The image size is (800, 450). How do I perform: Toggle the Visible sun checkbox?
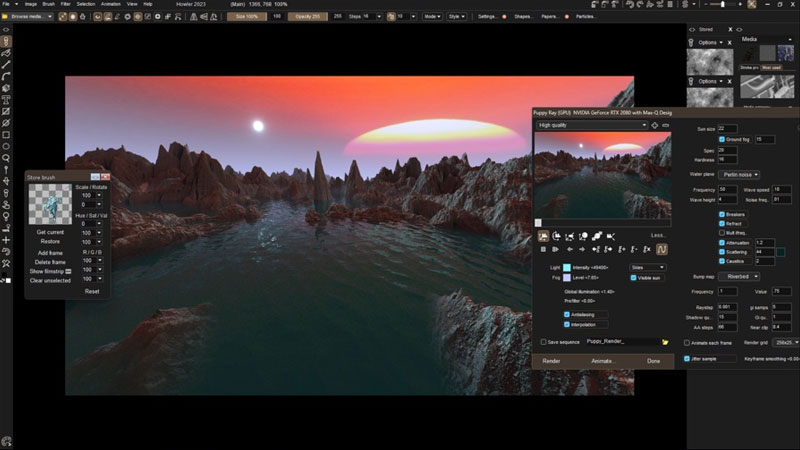coord(634,277)
